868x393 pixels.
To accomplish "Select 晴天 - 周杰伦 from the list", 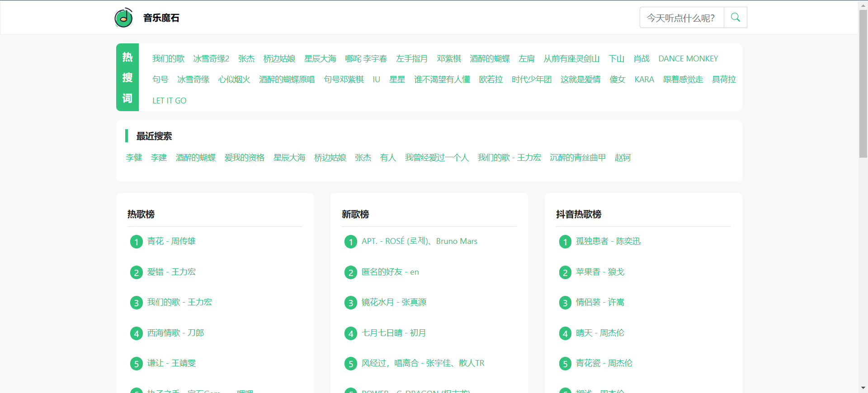I will 599,333.
